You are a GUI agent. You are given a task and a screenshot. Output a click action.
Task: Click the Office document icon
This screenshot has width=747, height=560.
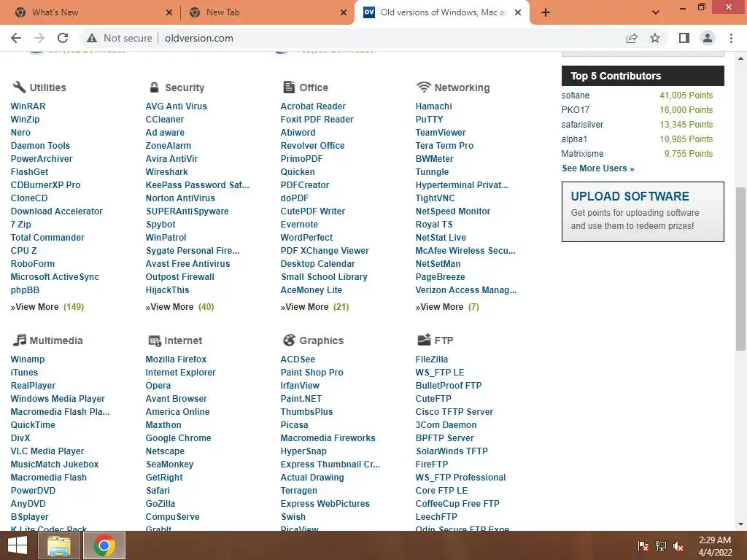289,87
